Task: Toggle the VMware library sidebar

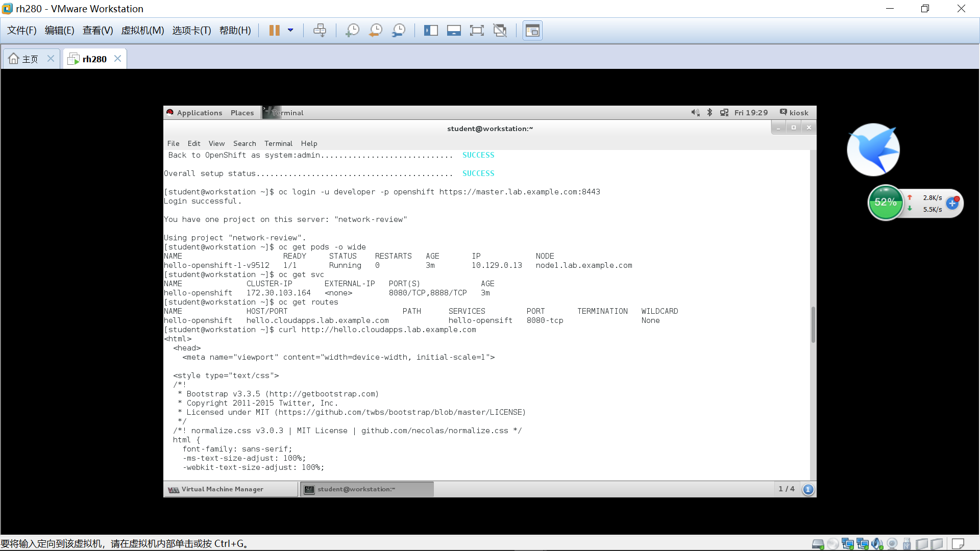Action: coord(431,30)
